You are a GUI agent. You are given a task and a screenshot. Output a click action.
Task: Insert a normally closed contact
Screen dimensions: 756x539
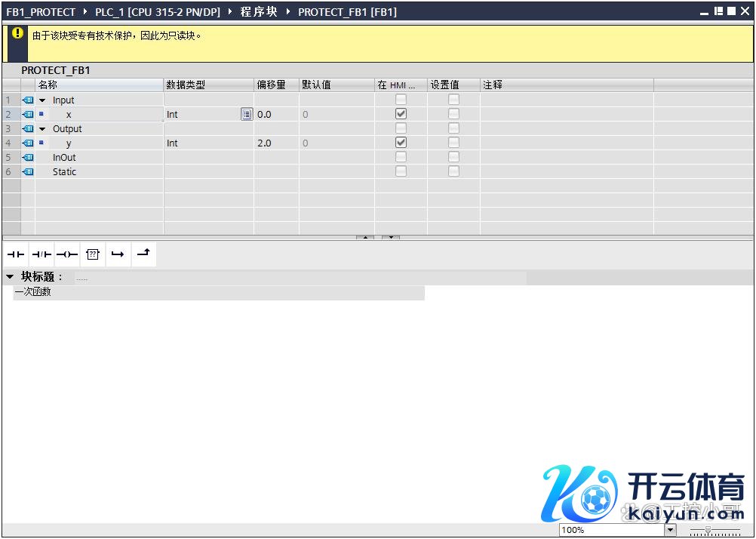coord(41,255)
